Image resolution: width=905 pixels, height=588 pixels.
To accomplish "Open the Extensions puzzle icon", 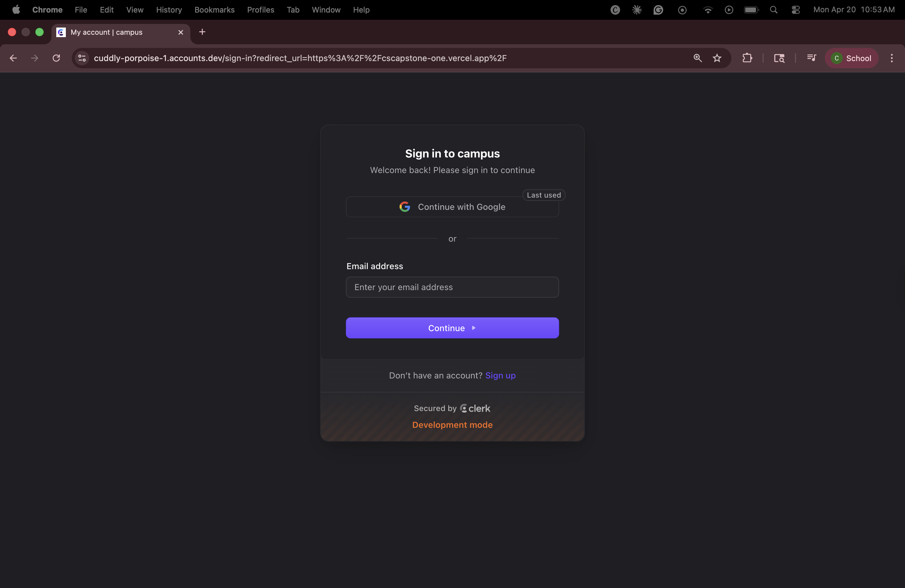I will [x=747, y=58].
